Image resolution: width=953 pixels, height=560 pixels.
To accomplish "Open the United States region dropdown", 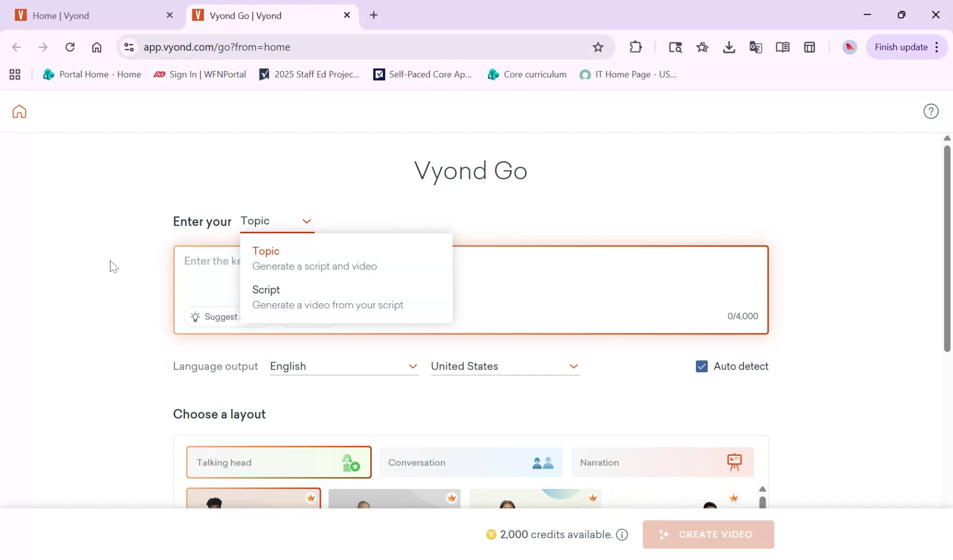I will 504,366.
